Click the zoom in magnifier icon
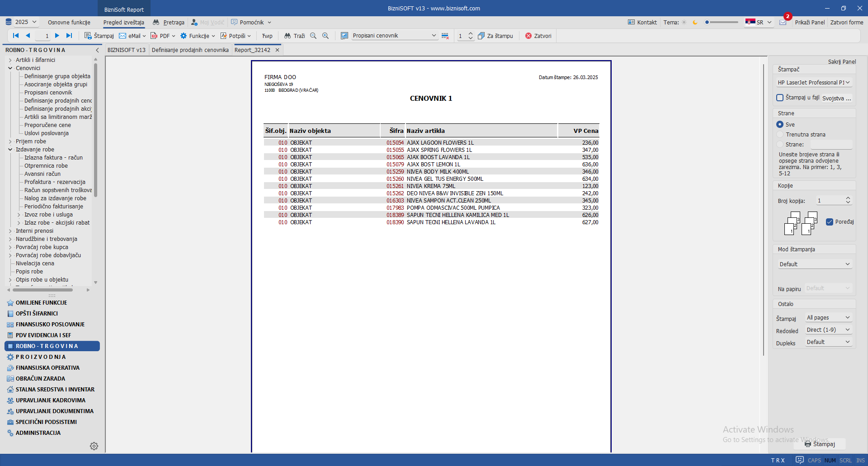The image size is (868, 466). tap(325, 36)
